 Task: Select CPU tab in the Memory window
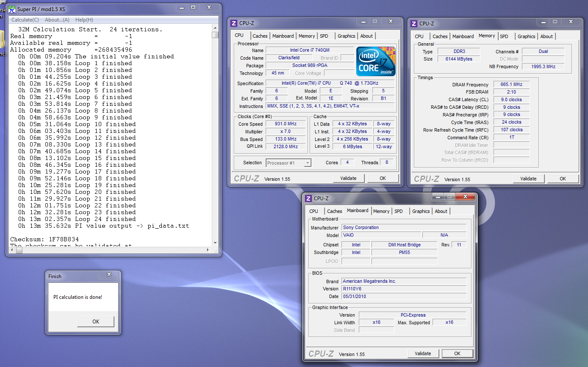coord(419,36)
